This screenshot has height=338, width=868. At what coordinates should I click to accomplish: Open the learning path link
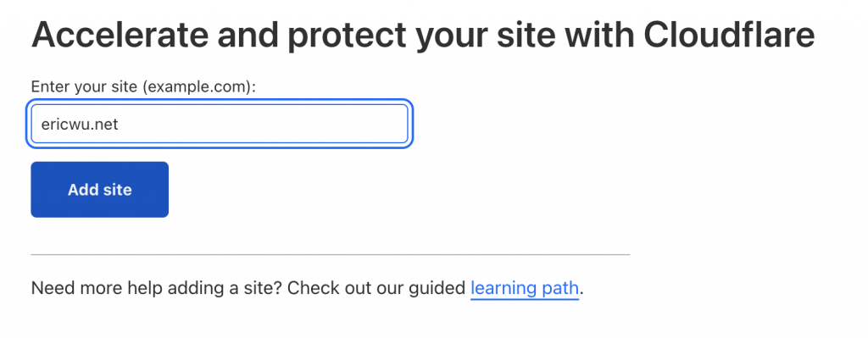[x=524, y=289]
